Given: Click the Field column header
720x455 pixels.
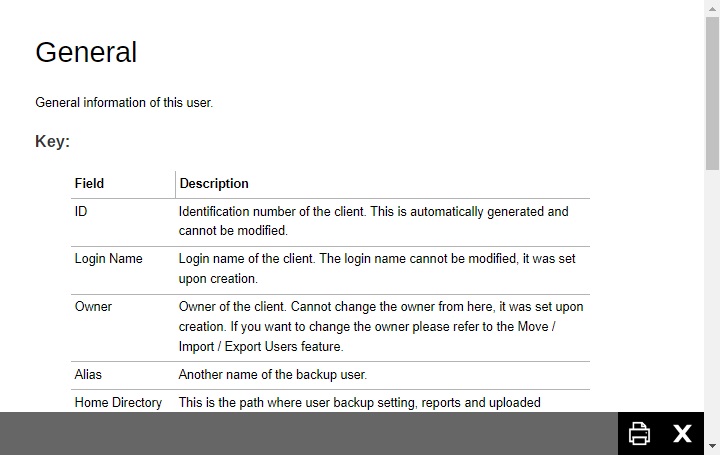Looking at the screenshot, I should [89, 183].
